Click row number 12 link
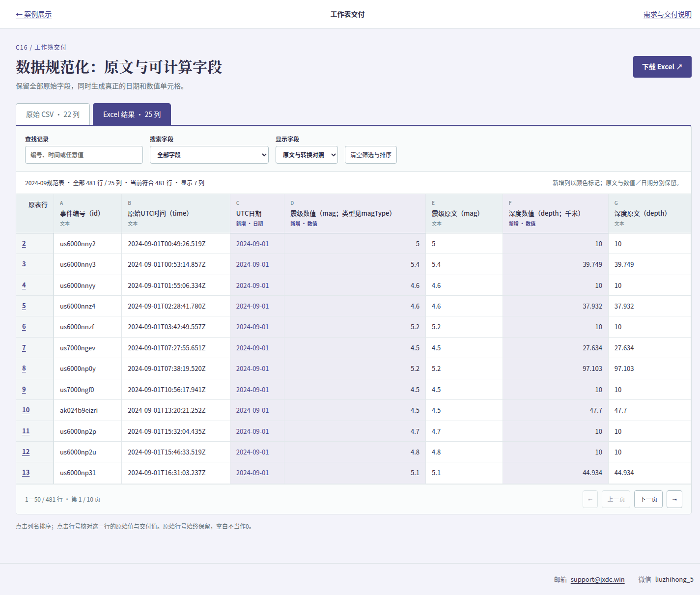700x595 pixels. [26, 452]
